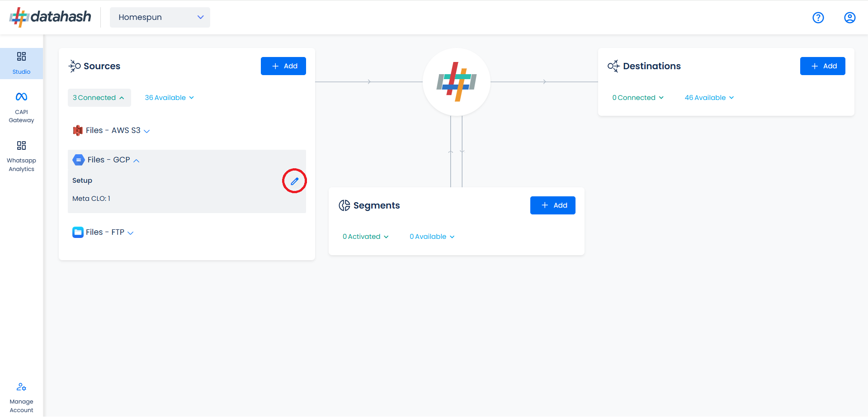Expand 0 Connected destinations list
Image resolution: width=868 pixels, height=418 pixels.
638,98
